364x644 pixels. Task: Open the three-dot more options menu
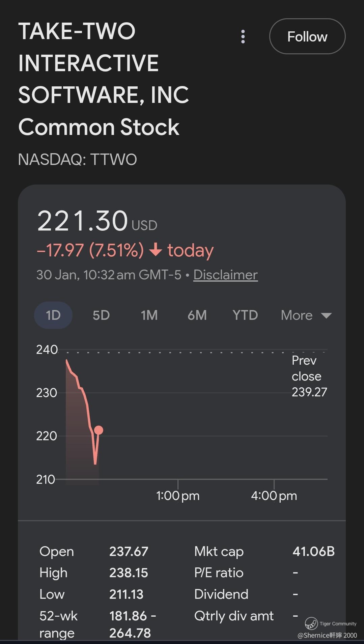(243, 36)
